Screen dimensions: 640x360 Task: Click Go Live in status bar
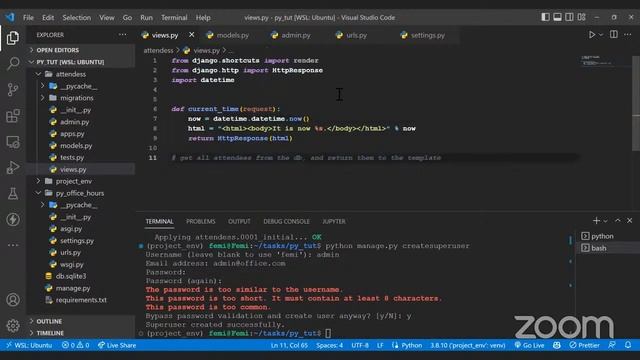pyautogui.click(x=529, y=345)
